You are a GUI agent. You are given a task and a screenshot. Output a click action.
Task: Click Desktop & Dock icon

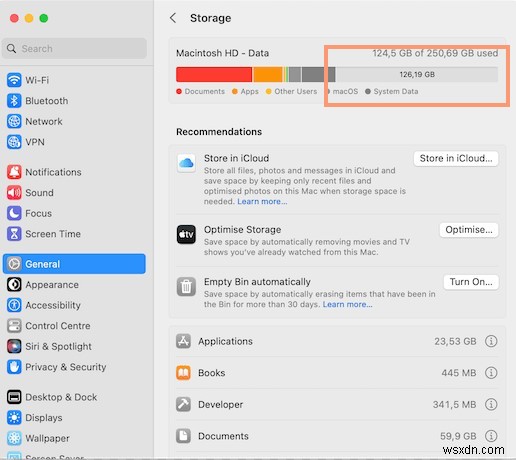pos(14,397)
